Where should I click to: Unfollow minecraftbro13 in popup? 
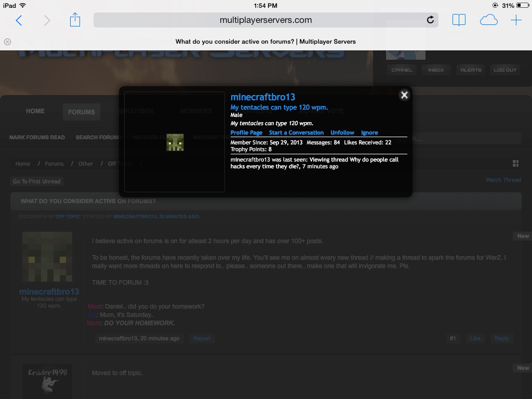[342, 132]
